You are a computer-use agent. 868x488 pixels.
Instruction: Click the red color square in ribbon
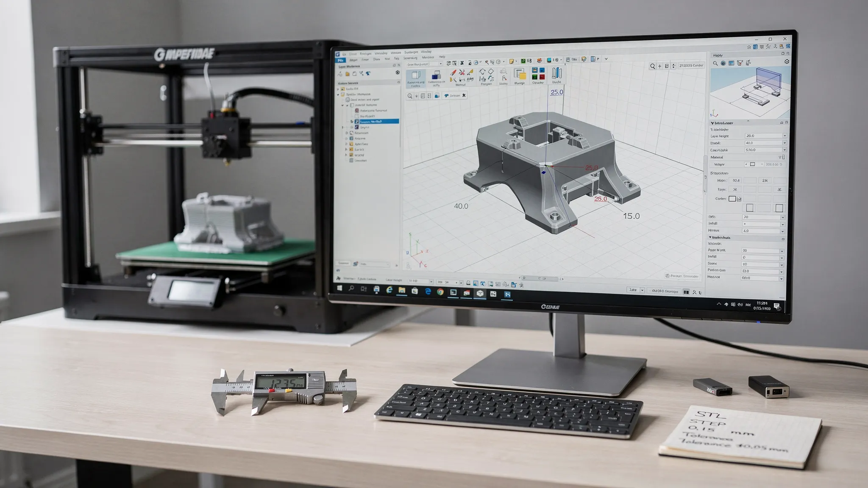click(542, 77)
